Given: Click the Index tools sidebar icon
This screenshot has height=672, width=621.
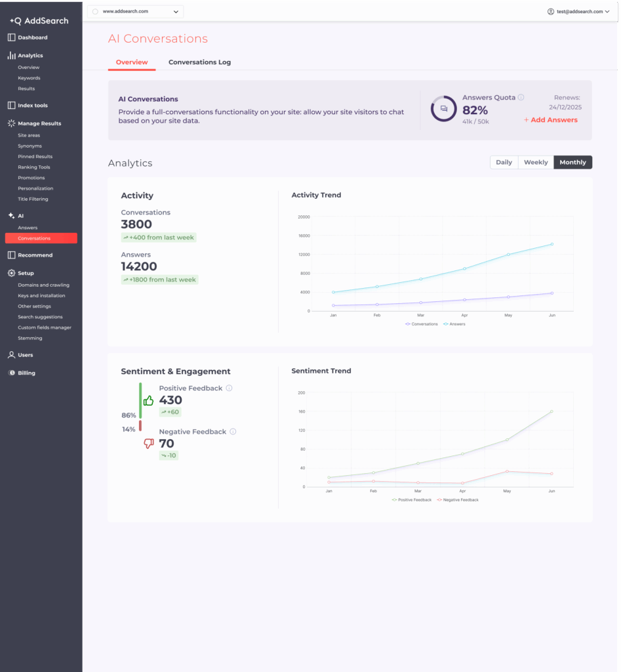Looking at the screenshot, I should click(11, 105).
